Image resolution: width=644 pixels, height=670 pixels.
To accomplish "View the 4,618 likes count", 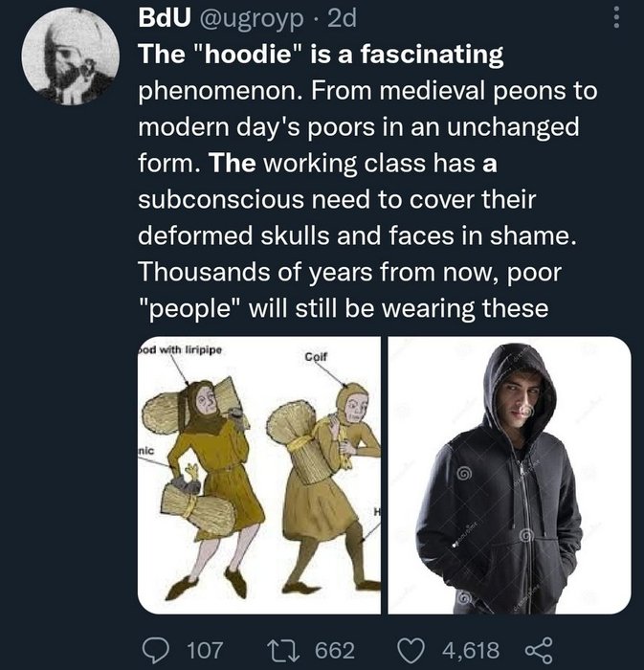I will pyautogui.click(x=471, y=650).
